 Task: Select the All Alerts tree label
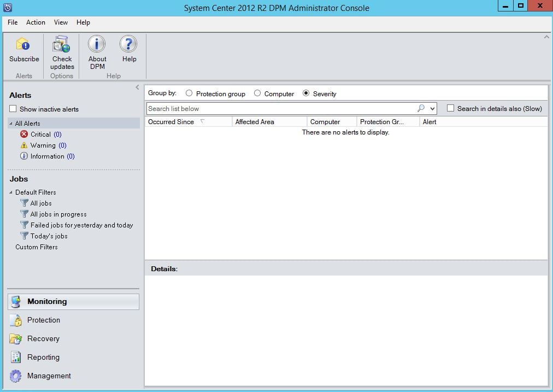tap(27, 124)
